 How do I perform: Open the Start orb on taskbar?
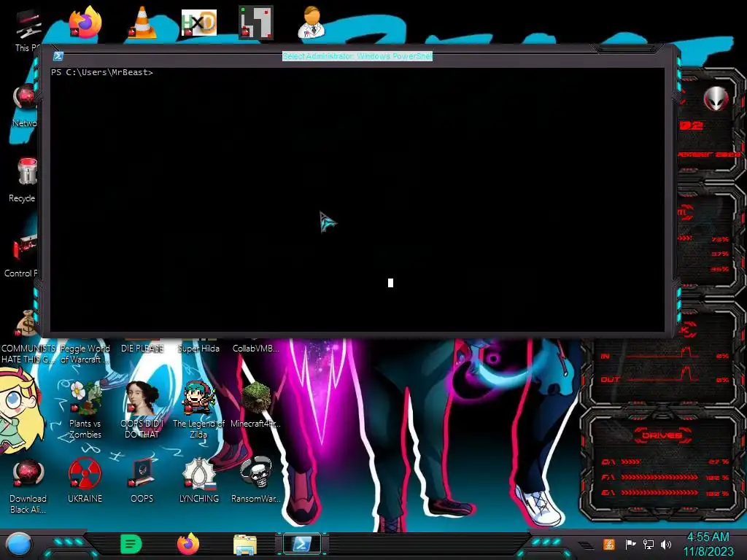[19, 544]
